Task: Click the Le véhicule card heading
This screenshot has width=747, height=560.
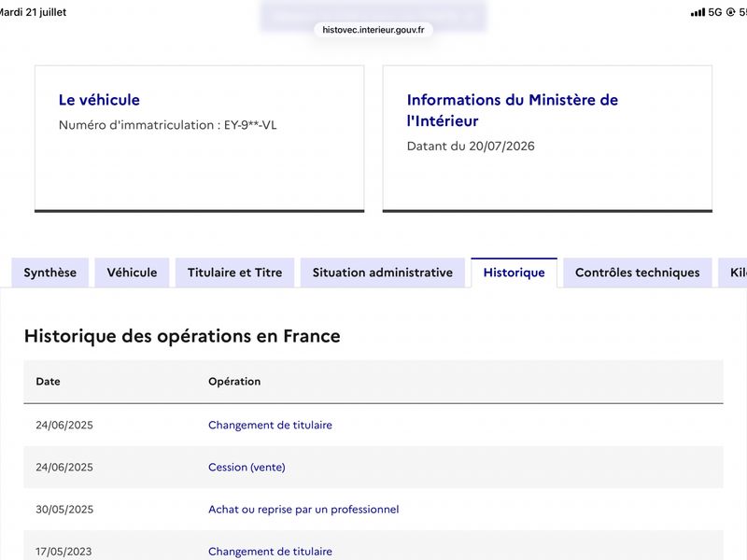Action: (x=99, y=100)
